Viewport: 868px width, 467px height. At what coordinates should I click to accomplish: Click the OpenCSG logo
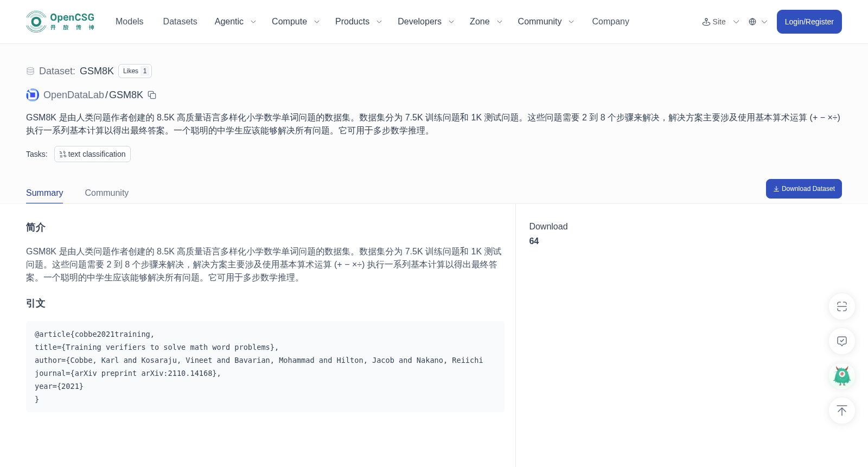click(x=60, y=22)
